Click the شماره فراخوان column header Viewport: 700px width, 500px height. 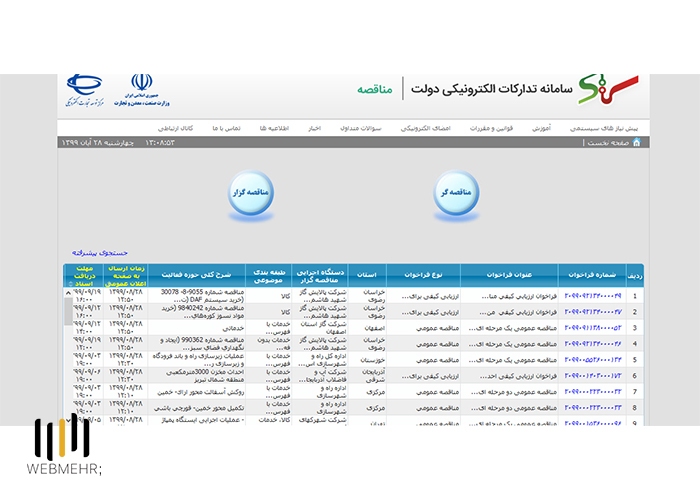pos(592,275)
